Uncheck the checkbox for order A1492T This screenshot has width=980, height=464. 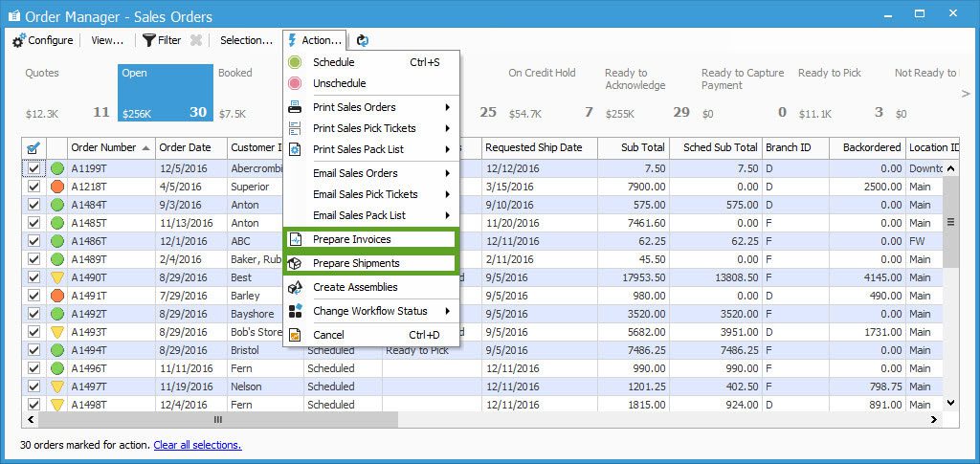click(x=33, y=314)
